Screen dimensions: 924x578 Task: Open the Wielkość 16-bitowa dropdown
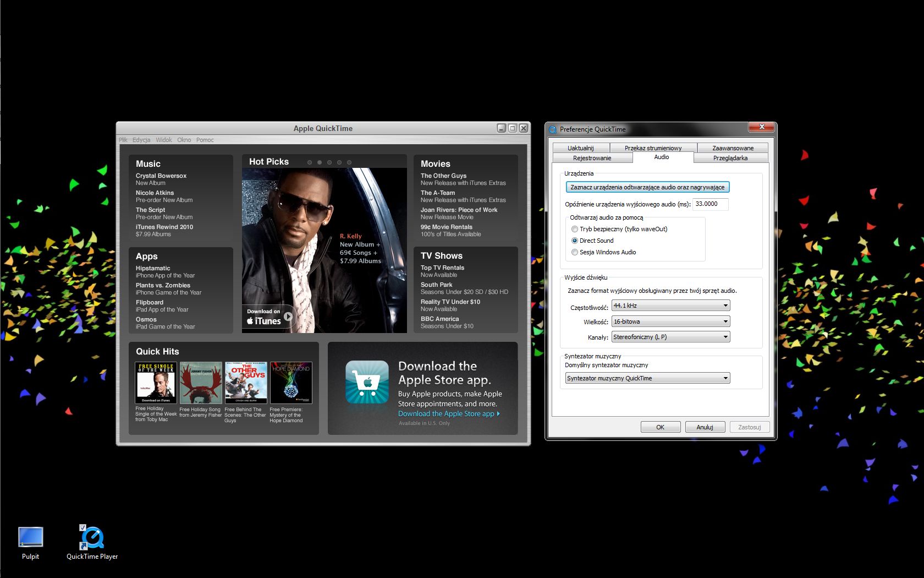coord(671,321)
